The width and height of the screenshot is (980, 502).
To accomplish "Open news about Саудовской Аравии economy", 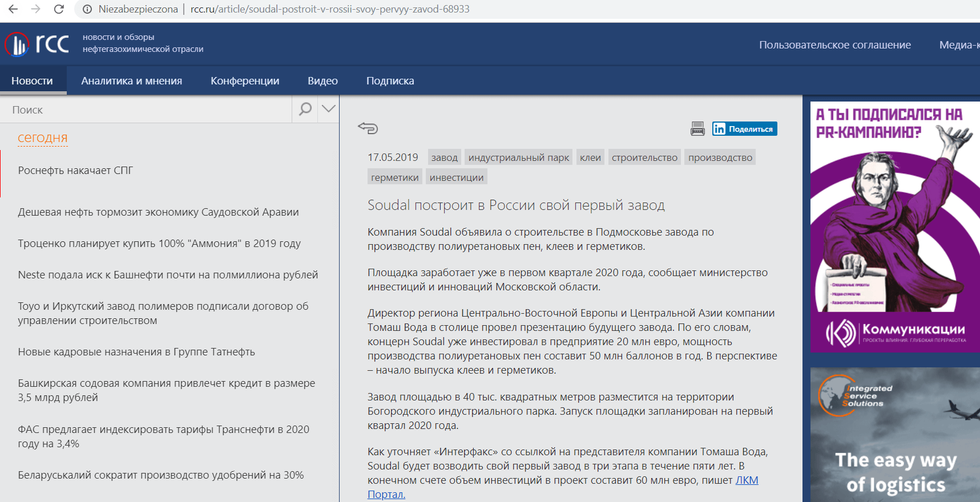I will point(159,212).
